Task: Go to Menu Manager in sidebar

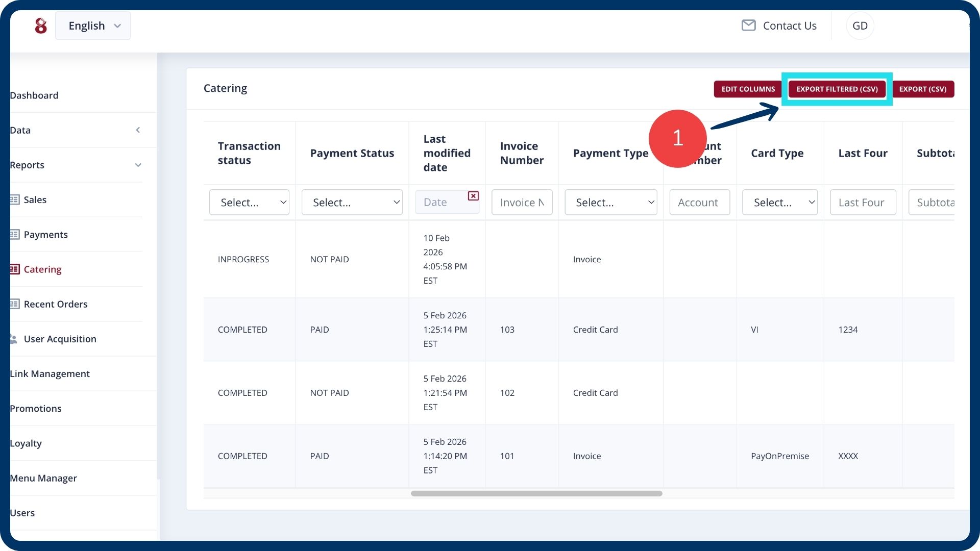Action: pyautogui.click(x=43, y=478)
